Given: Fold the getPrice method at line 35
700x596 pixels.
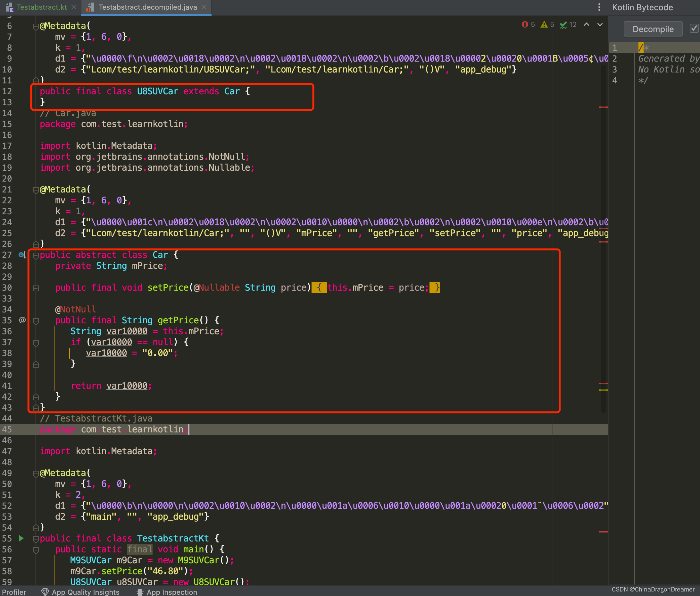Looking at the screenshot, I should 36,321.
